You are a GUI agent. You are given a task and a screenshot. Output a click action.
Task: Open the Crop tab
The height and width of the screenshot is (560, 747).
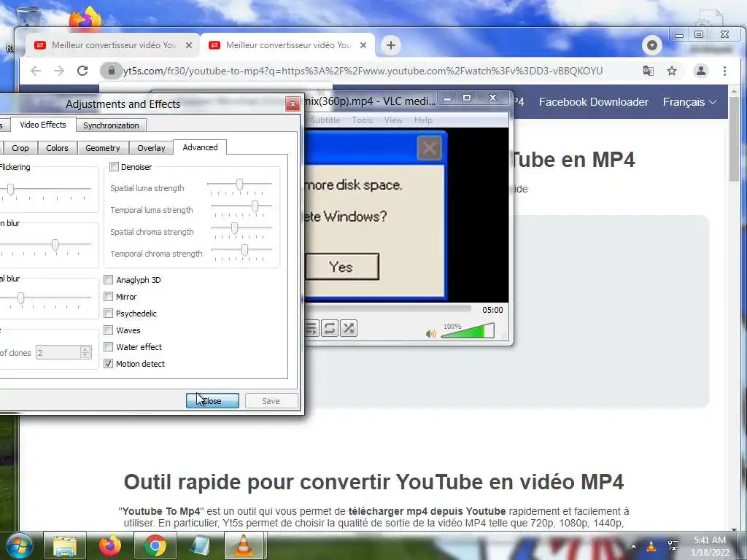point(20,148)
